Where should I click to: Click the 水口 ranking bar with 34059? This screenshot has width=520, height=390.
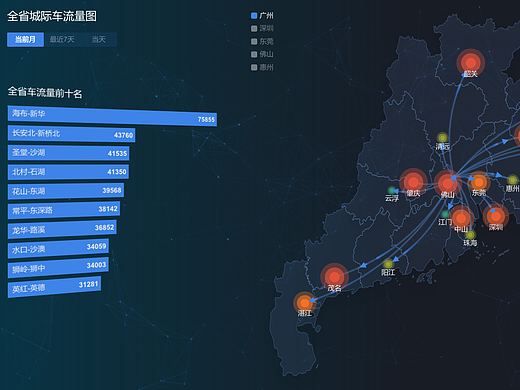pyautogui.click(x=58, y=249)
